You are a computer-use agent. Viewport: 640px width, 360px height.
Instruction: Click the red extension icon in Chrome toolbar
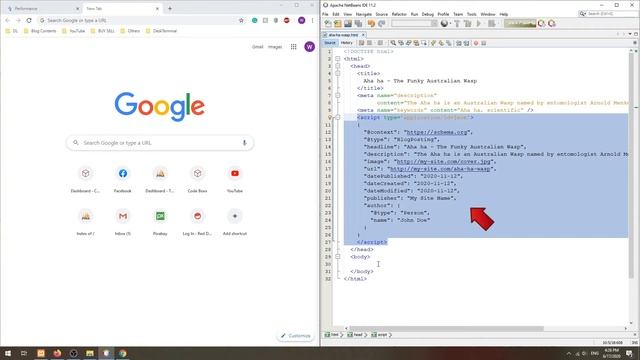(287, 20)
